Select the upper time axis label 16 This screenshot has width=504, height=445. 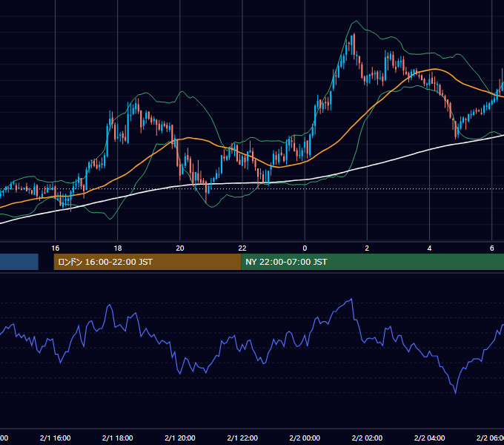click(56, 248)
